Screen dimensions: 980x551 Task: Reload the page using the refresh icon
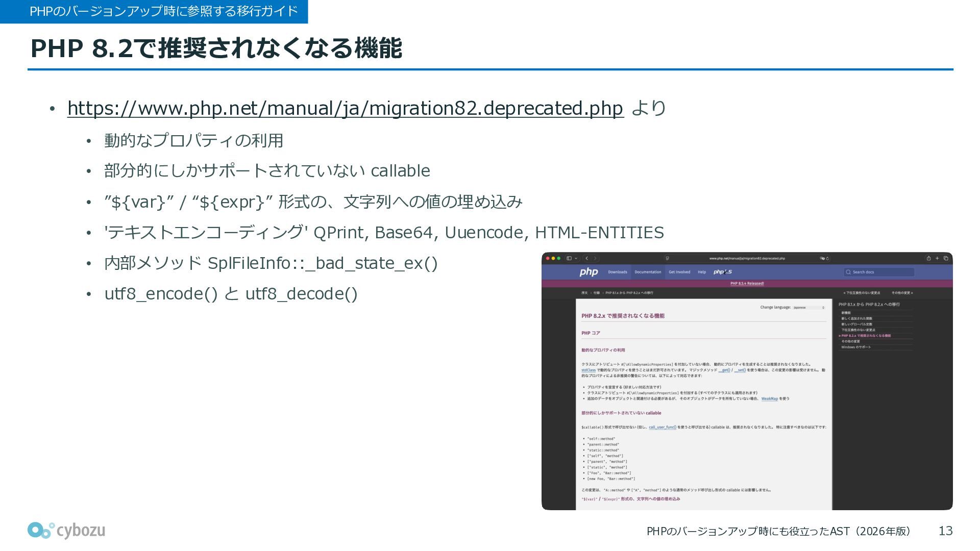click(827, 258)
